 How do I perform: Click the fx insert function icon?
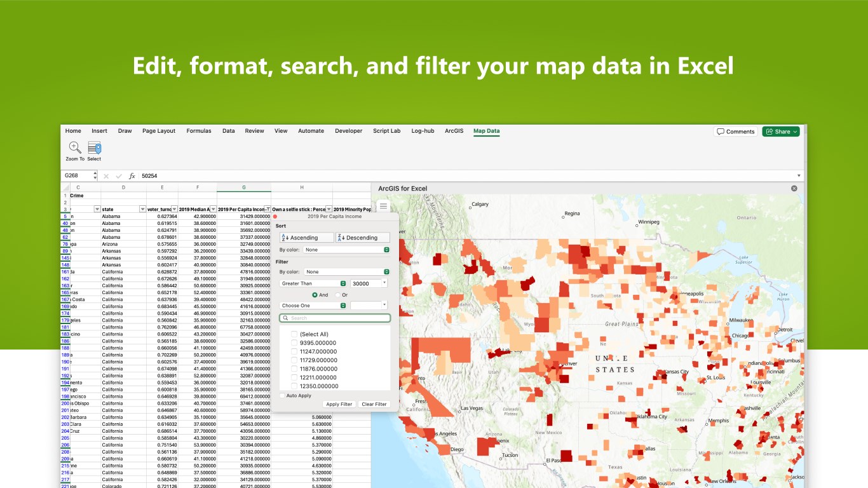[132, 176]
